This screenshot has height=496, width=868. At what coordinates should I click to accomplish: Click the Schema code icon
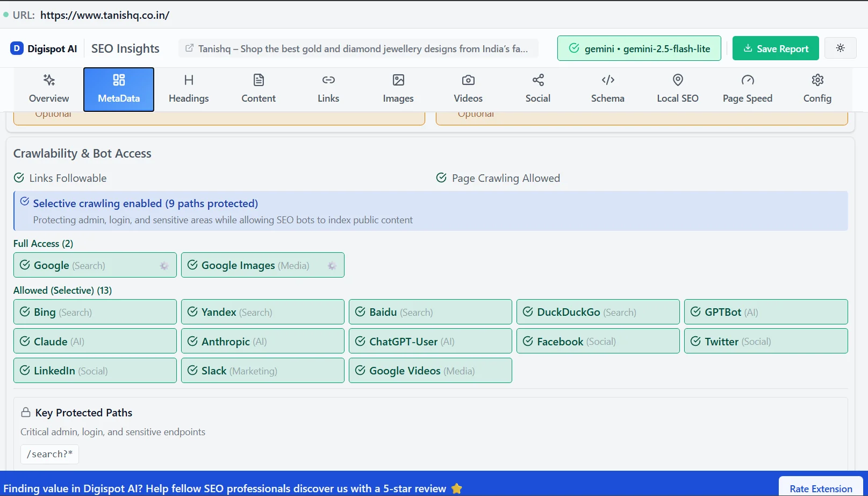607,89
